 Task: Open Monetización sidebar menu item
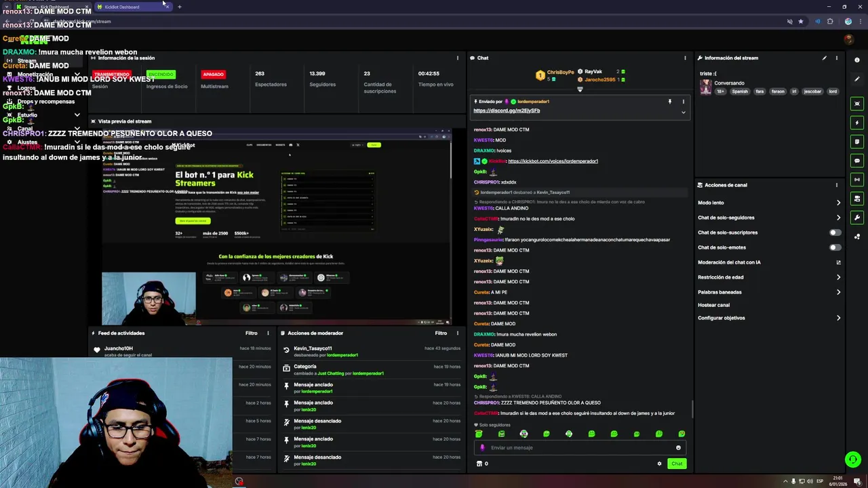(x=41, y=75)
